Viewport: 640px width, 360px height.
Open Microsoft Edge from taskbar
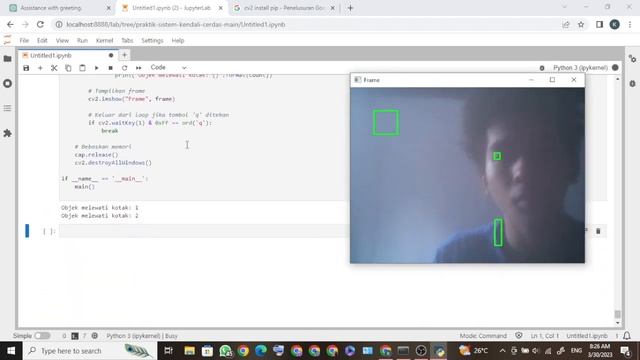point(261,351)
